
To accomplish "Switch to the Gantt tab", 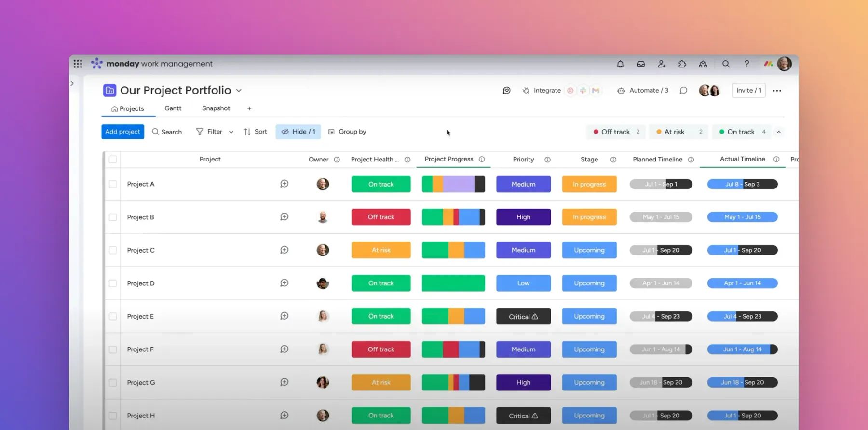I will click(x=173, y=108).
